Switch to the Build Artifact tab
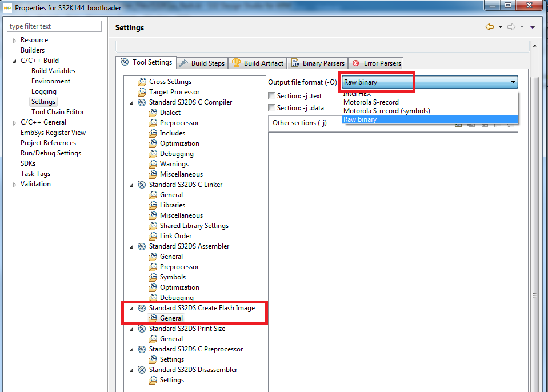 click(x=258, y=63)
